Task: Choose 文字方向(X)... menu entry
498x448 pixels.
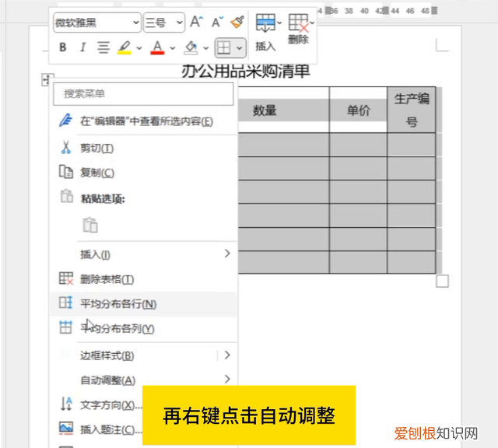Action: [110, 405]
